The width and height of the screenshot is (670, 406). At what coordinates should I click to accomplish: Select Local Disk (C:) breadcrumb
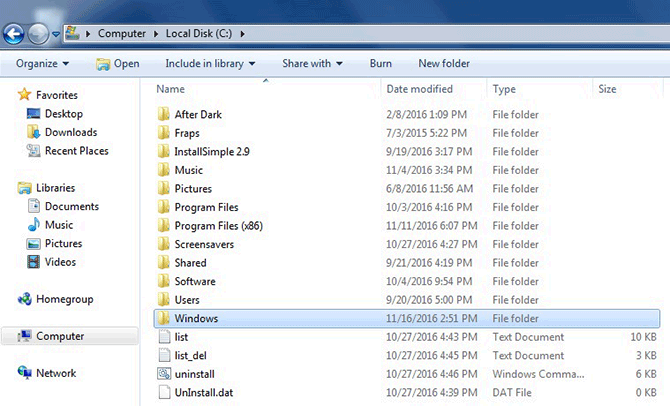(199, 33)
